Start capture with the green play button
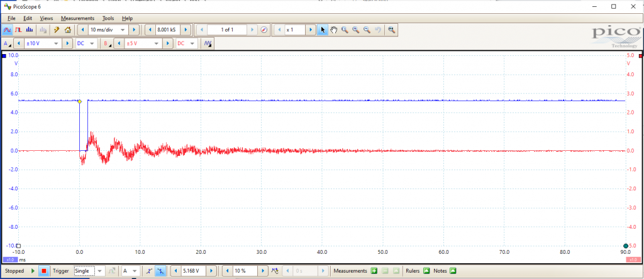644x279 pixels. pyautogui.click(x=33, y=271)
